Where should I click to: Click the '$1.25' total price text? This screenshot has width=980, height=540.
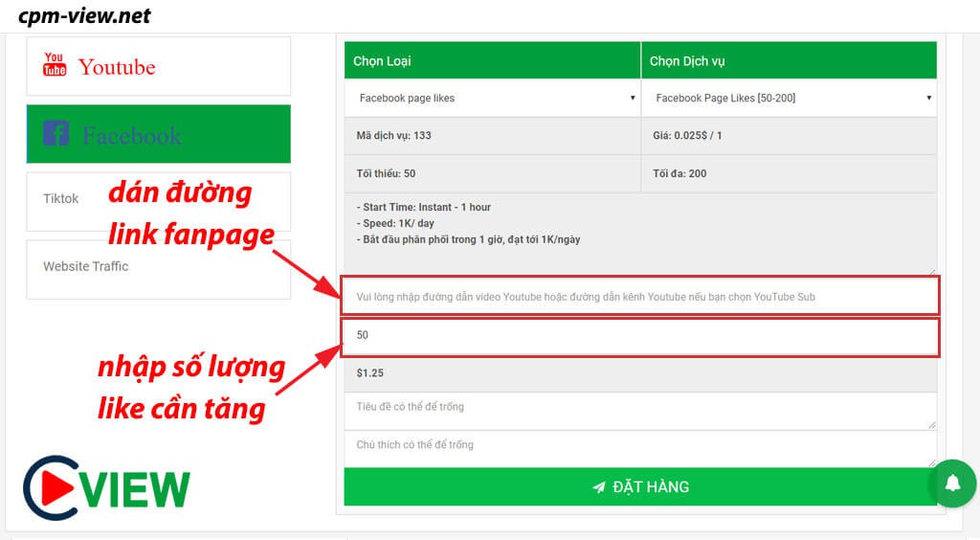(x=370, y=373)
